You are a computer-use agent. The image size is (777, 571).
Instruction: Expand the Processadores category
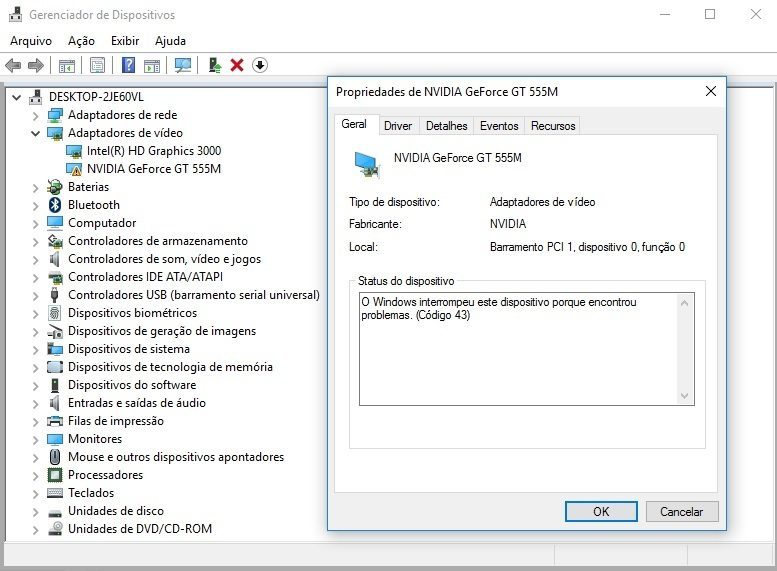click(36, 475)
